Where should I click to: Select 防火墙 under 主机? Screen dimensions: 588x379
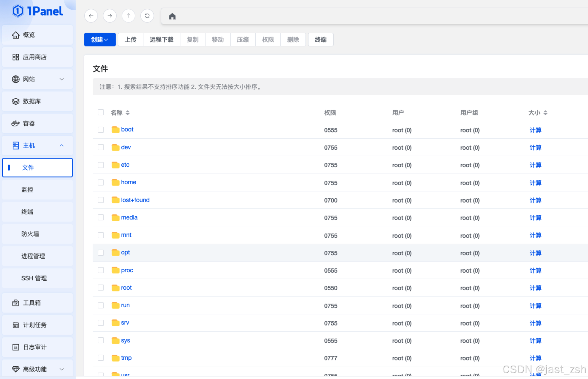37,234
